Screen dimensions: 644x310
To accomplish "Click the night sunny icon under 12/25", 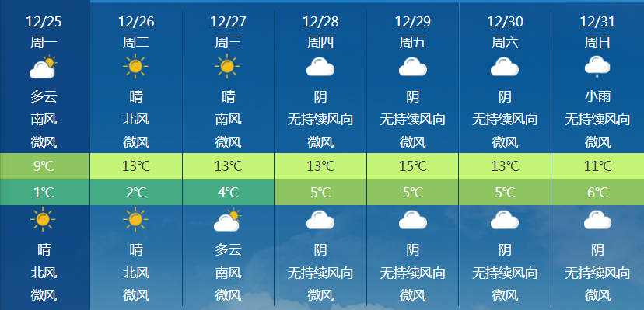I will coord(43,219).
